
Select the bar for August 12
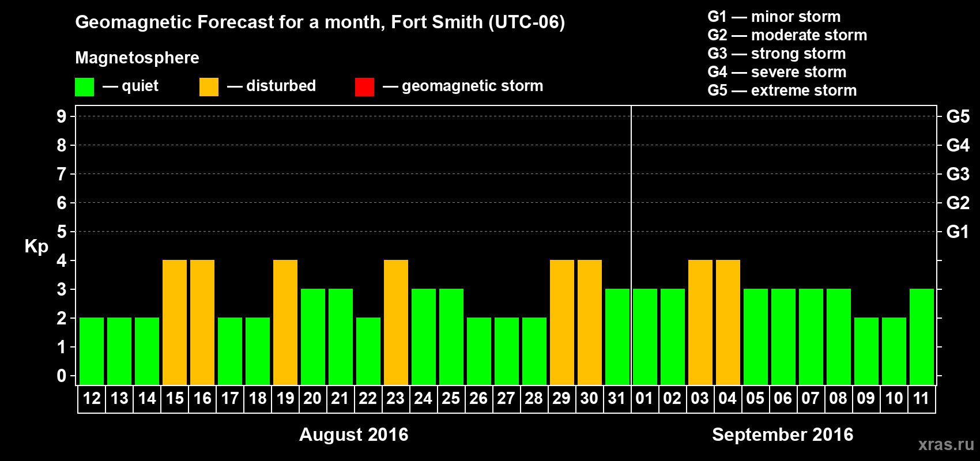pyautogui.click(x=92, y=351)
